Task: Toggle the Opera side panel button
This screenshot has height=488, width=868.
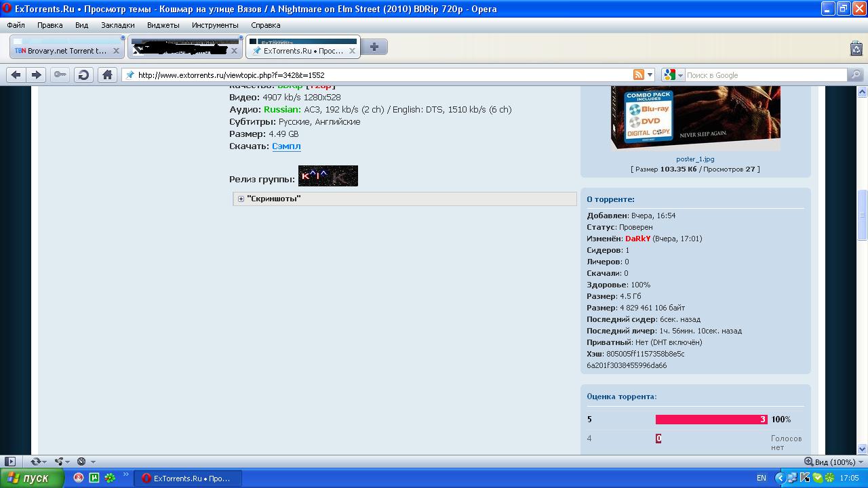Action: (10, 462)
